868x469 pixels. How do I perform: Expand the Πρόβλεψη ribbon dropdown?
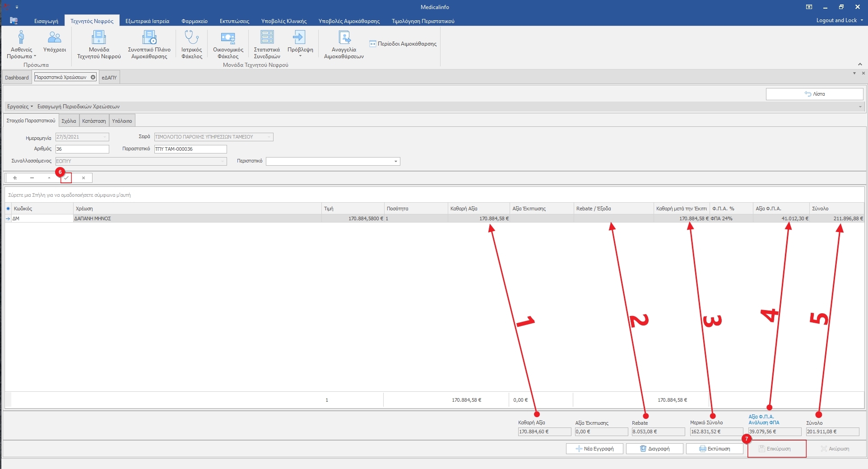point(300,56)
